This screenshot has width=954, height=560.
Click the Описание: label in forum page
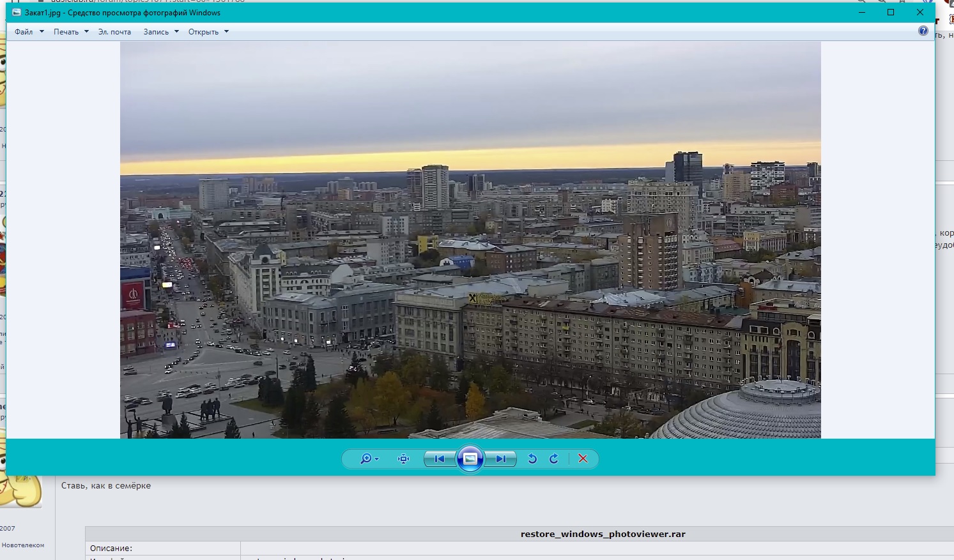point(111,548)
